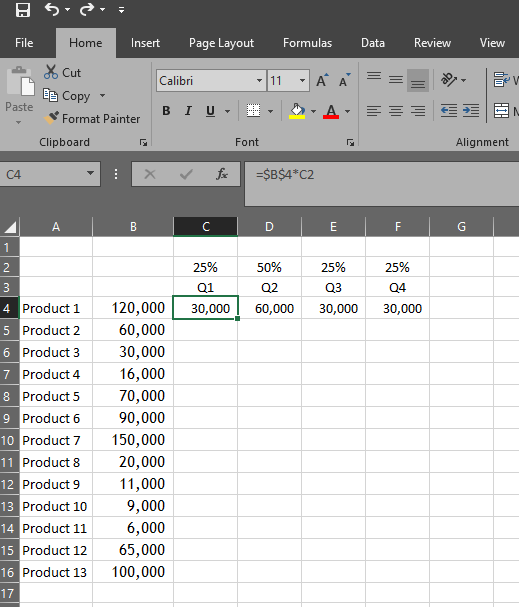Click the Decrease Indent icon
519x607 pixels.
pos(449,111)
